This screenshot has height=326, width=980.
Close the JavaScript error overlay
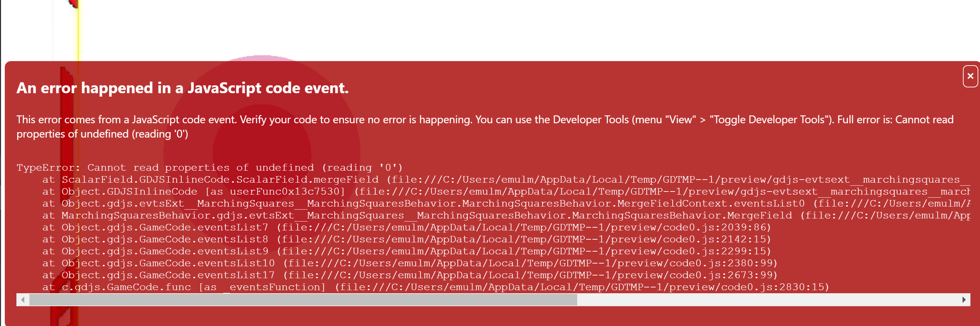click(x=970, y=76)
